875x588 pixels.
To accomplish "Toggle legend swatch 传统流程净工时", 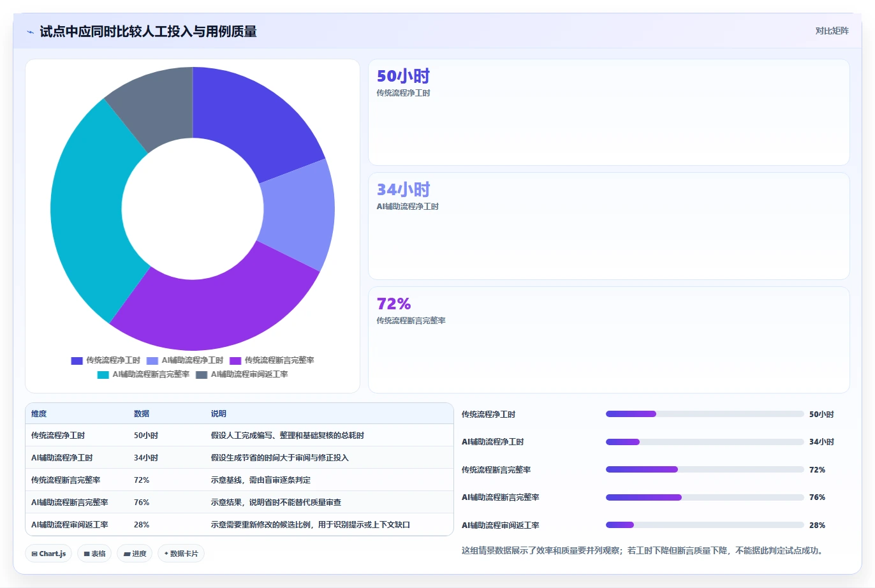I will pyautogui.click(x=77, y=361).
